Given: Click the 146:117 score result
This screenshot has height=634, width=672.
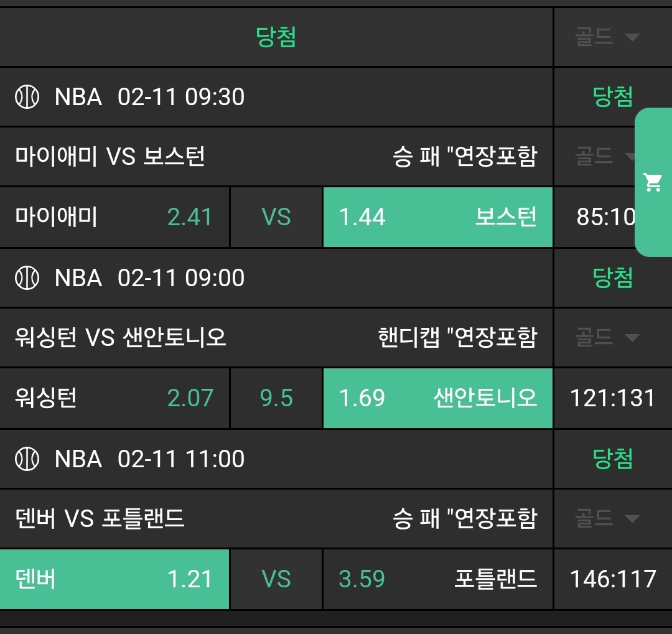Looking at the screenshot, I should tap(613, 579).
